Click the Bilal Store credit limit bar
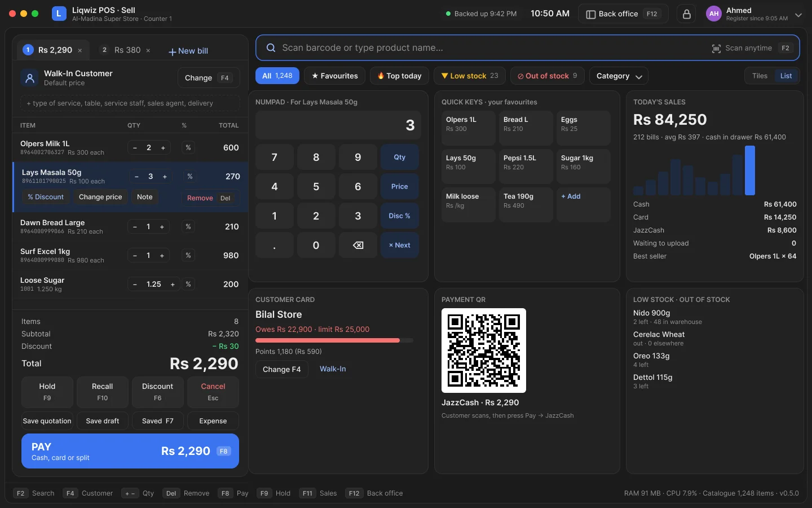The image size is (812, 508). [x=334, y=340]
